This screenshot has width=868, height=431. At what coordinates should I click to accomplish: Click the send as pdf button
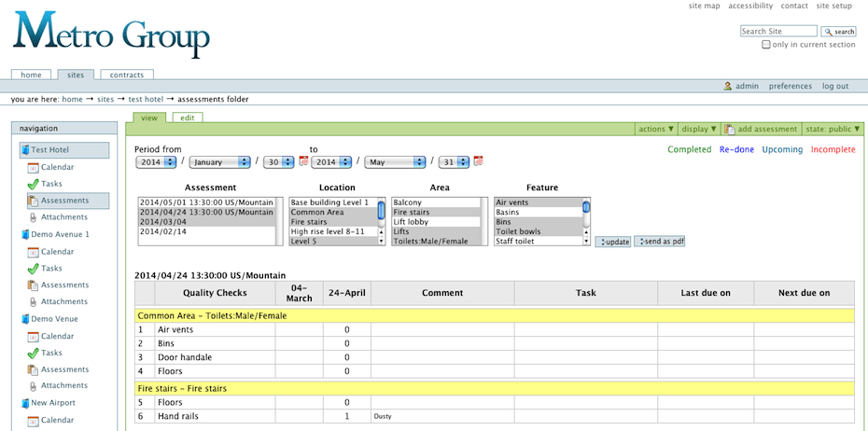pyautogui.click(x=659, y=242)
